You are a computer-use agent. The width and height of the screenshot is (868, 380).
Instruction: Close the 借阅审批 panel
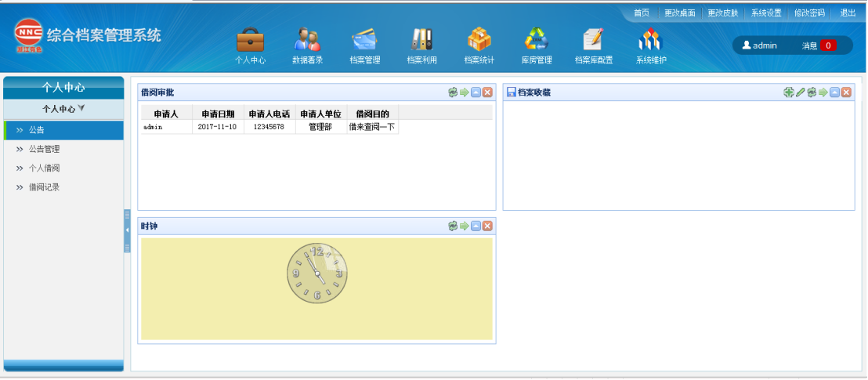[487, 92]
